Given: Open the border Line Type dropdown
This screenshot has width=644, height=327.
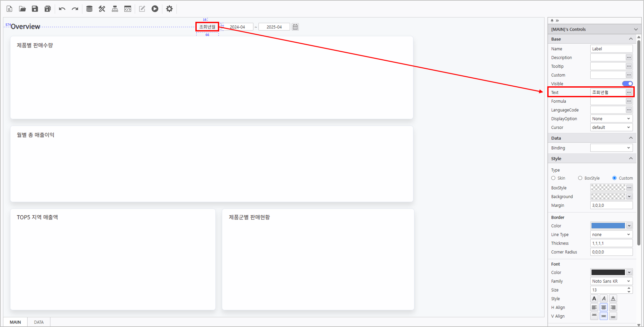Looking at the screenshot, I should (x=612, y=235).
